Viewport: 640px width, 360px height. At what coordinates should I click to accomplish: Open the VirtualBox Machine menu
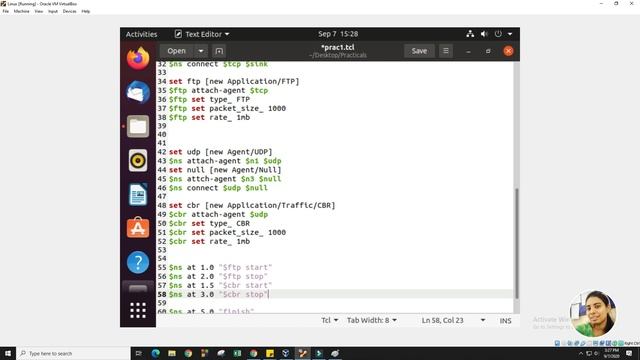tap(22, 11)
